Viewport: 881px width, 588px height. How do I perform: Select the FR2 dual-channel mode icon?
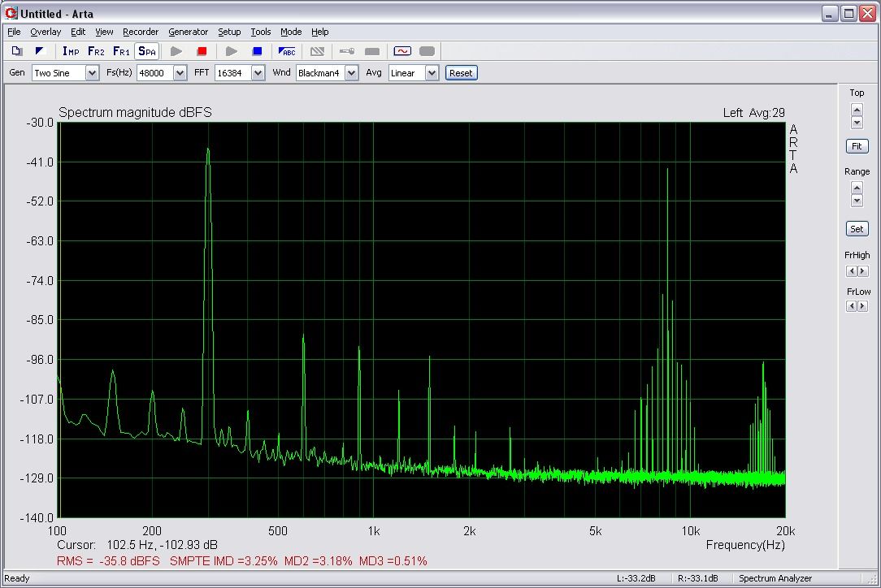pos(96,51)
